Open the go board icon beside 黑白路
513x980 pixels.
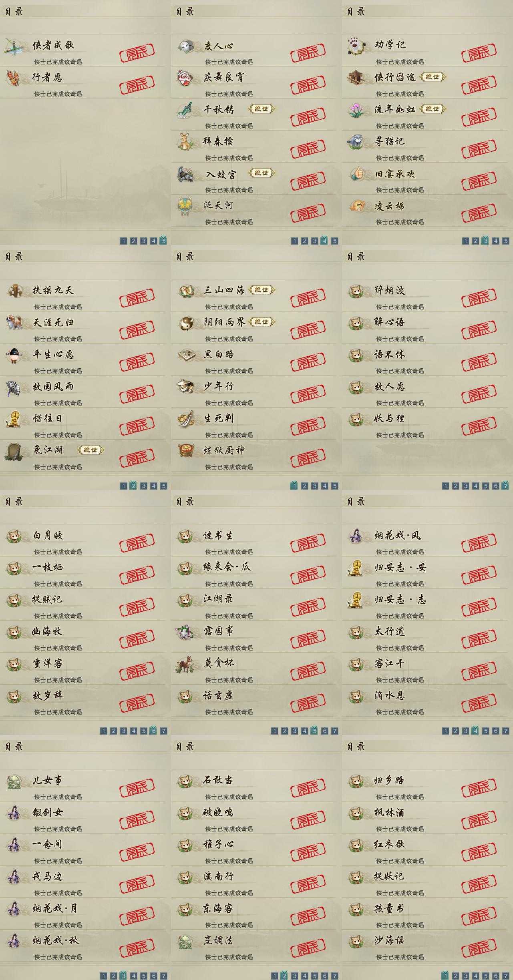[x=186, y=355]
